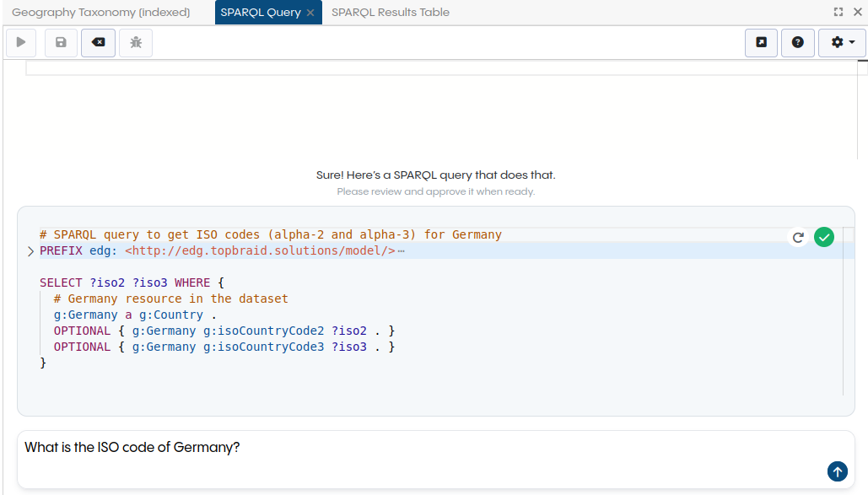Click the Please review and approve hint text

click(x=434, y=191)
